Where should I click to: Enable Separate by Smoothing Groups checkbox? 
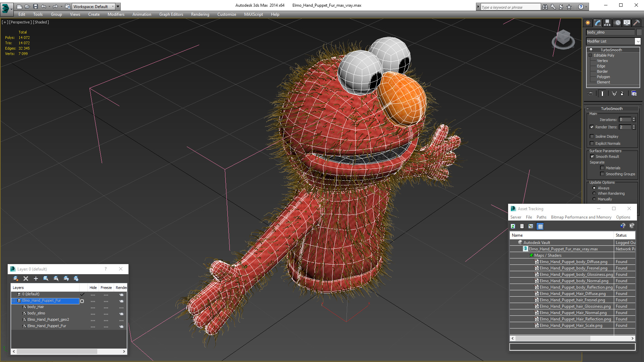602,174
